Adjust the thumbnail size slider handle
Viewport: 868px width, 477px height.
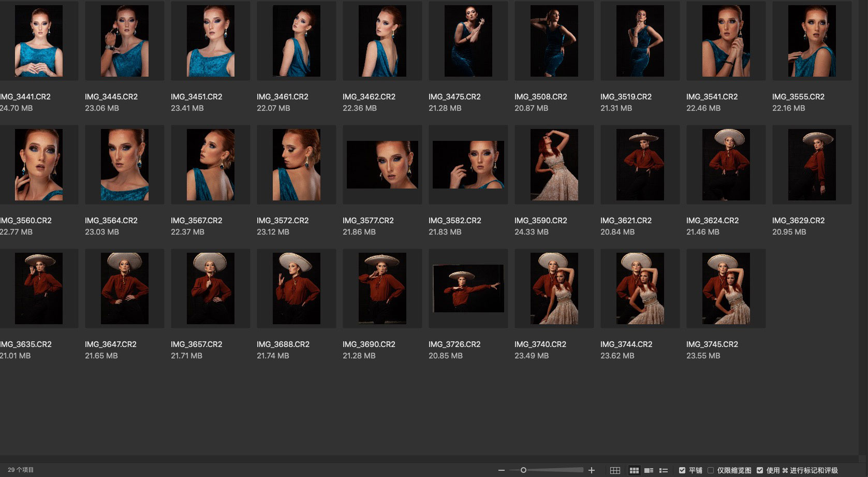pyautogui.click(x=523, y=470)
